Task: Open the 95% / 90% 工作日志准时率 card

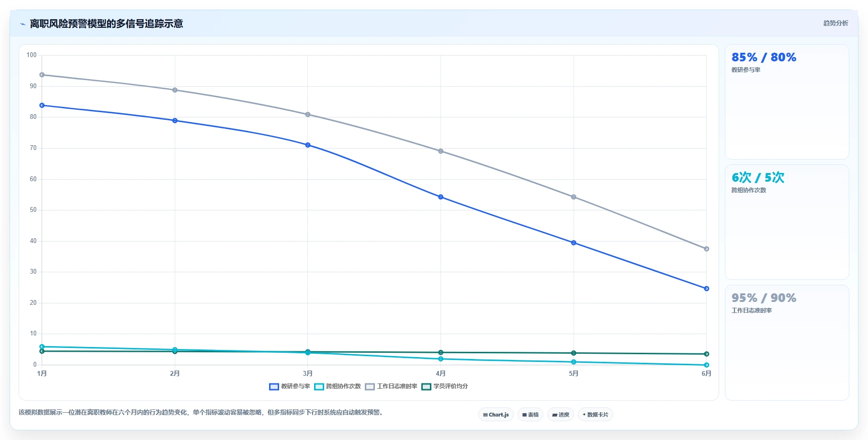Action: click(787, 342)
